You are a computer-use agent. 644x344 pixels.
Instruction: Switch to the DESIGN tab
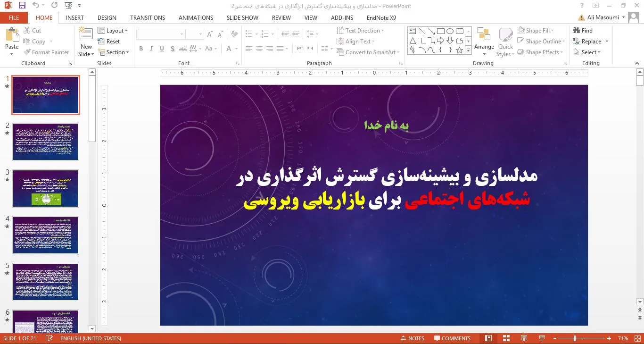pos(107,18)
